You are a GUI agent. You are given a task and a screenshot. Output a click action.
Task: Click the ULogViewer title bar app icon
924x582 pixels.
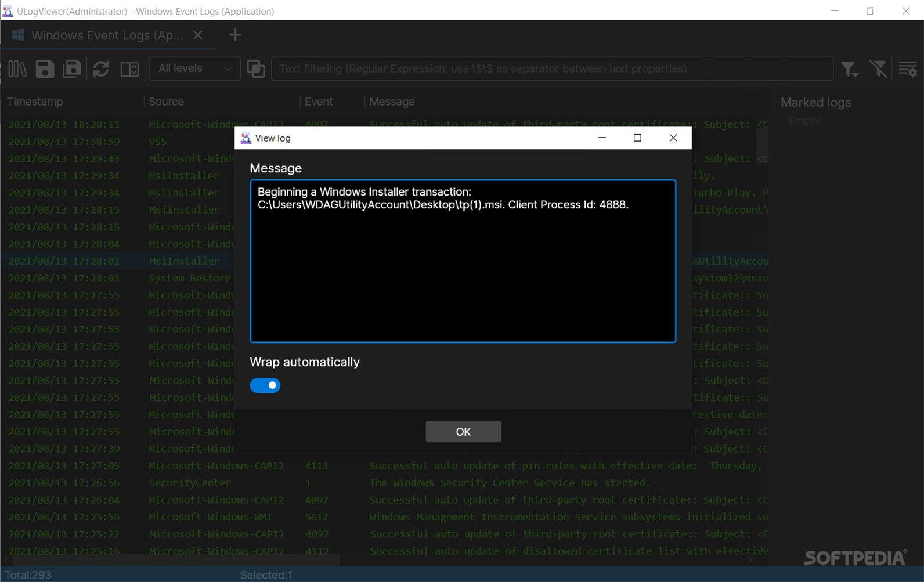point(8,11)
